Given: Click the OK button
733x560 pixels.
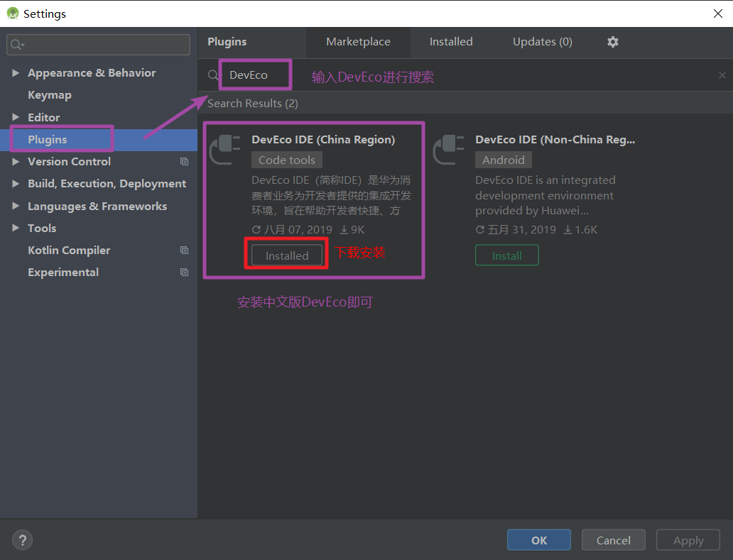Looking at the screenshot, I should coord(538,540).
